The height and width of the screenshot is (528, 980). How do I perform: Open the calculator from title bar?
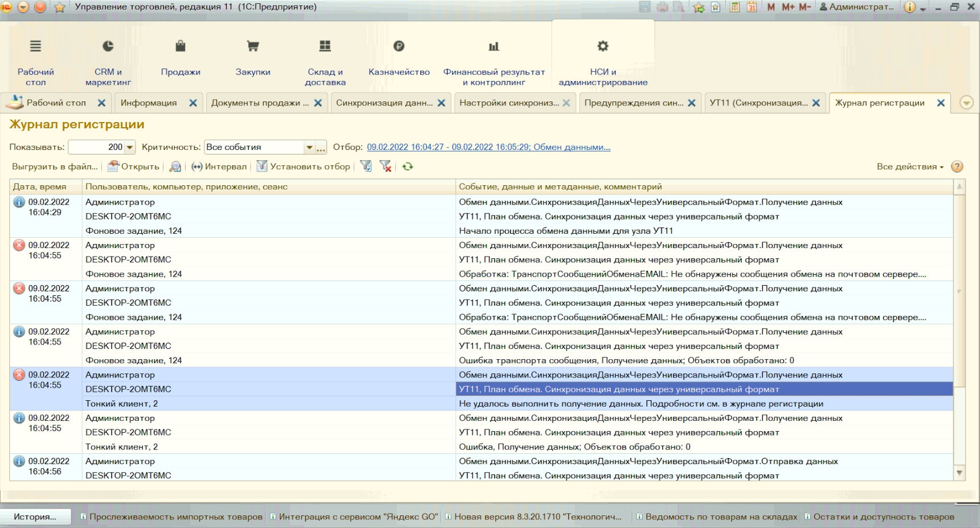click(x=735, y=7)
